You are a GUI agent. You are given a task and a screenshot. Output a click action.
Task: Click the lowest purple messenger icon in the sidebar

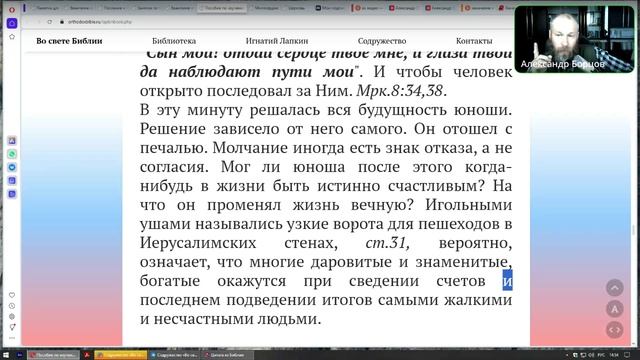(x=12, y=194)
